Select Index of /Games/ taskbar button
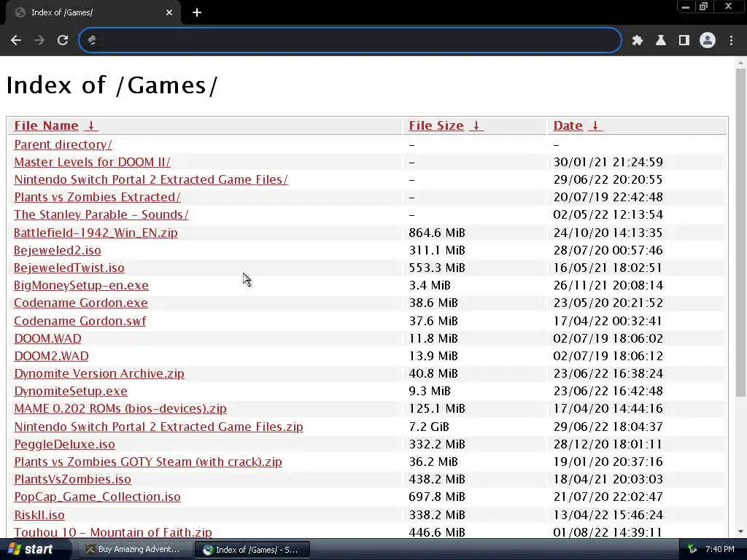 [x=252, y=550]
